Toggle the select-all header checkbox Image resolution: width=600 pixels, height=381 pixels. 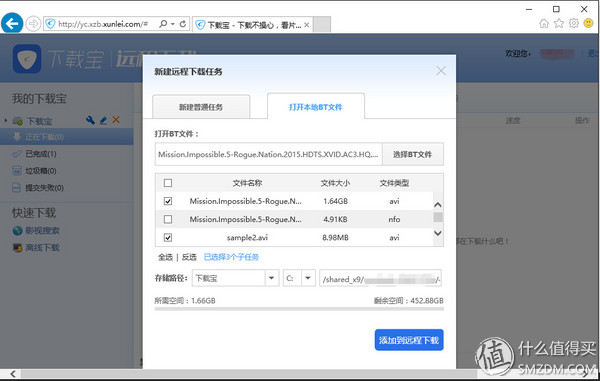pos(168,183)
